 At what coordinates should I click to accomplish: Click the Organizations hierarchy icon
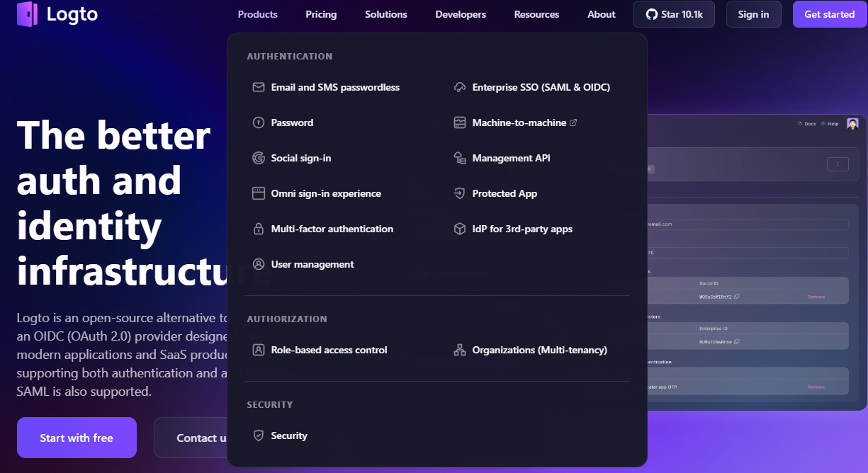[x=460, y=350]
